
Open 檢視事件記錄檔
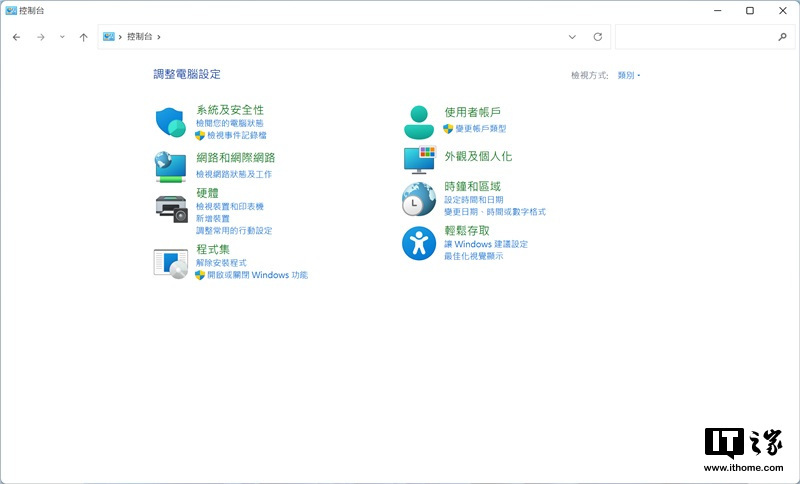(237, 135)
